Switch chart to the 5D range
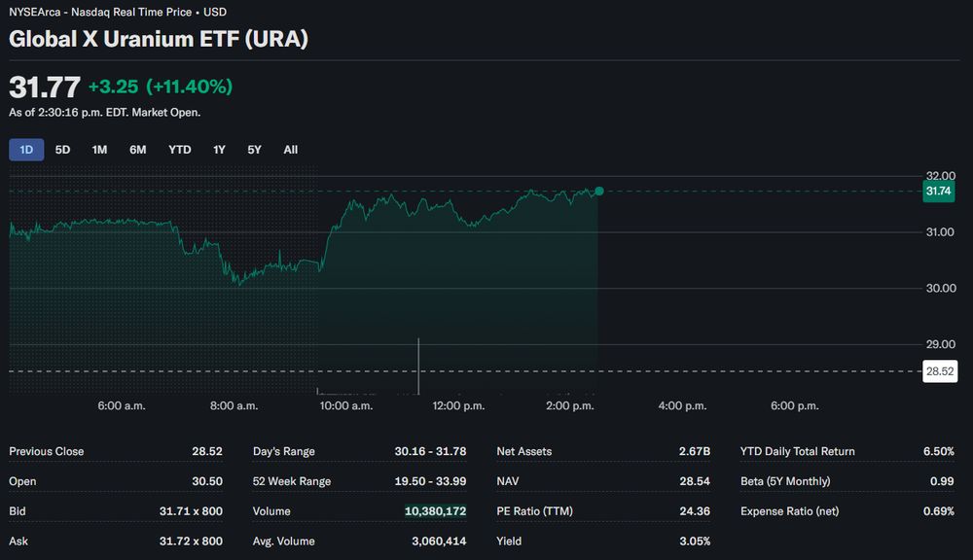This screenshot has height=560, width=973. pos(62,150)
